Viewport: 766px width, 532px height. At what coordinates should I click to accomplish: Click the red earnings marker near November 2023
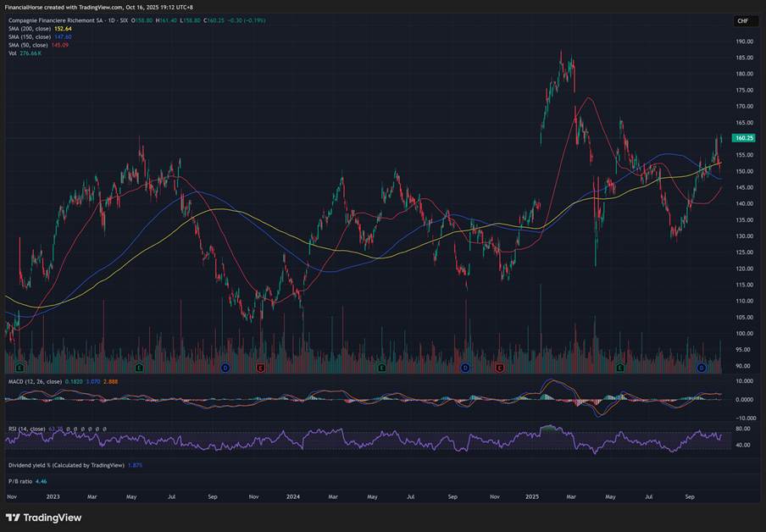[260, 368]
